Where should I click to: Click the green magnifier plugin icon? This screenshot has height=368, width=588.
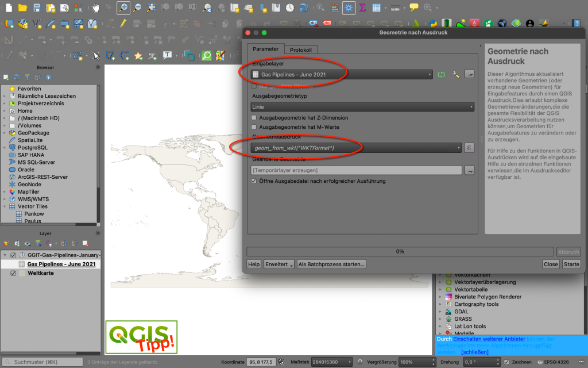coord(207,56)
